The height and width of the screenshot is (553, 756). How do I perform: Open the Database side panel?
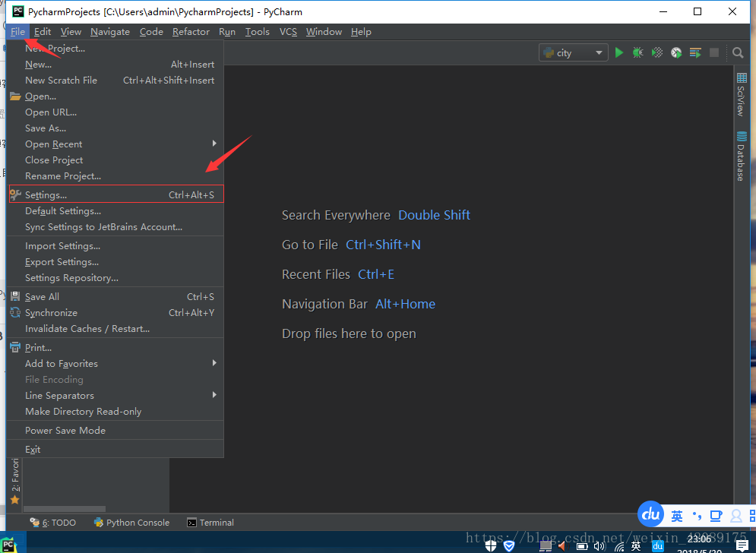[742, 156]
